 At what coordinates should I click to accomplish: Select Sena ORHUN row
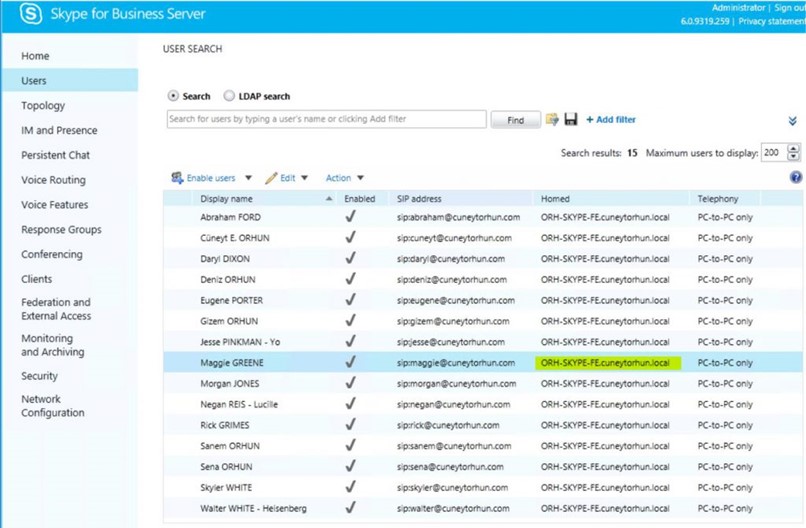[x=483, y=467]
